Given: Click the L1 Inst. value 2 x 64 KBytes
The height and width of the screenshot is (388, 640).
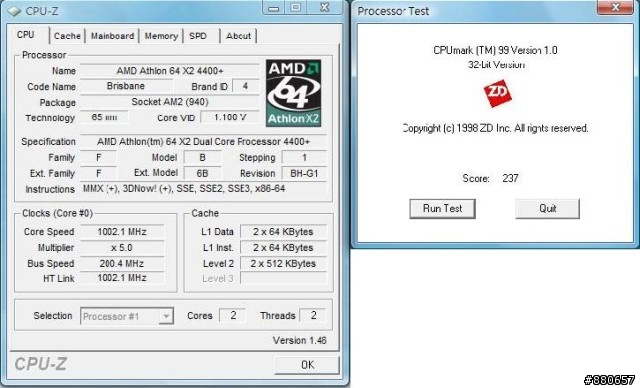Looking at the screenshot, I should click(x=283, y=248).
